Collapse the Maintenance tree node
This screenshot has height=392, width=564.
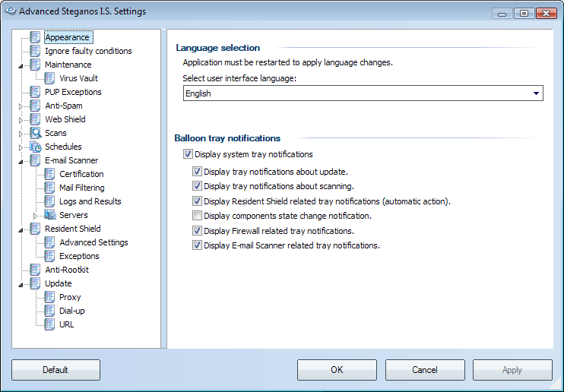point(21,66)
